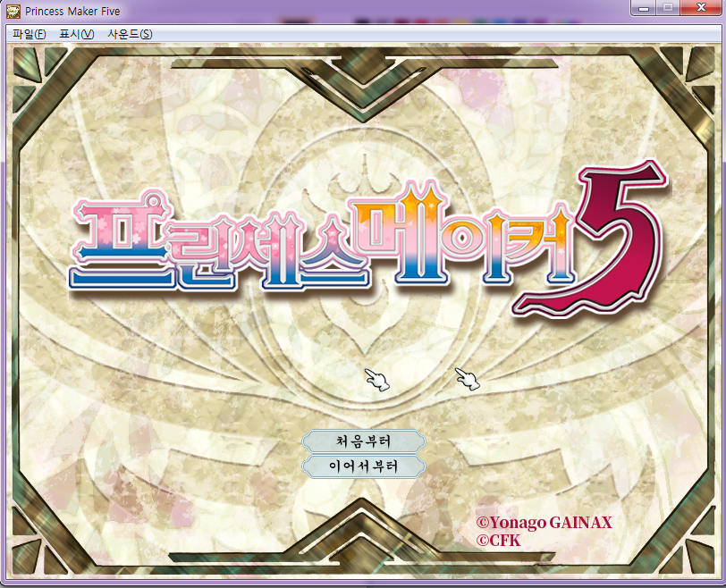Image resolution: width=726 pixels, height=588 pixels.
Task: Click the orange 메이커 logo lettering
Action: 465,237
